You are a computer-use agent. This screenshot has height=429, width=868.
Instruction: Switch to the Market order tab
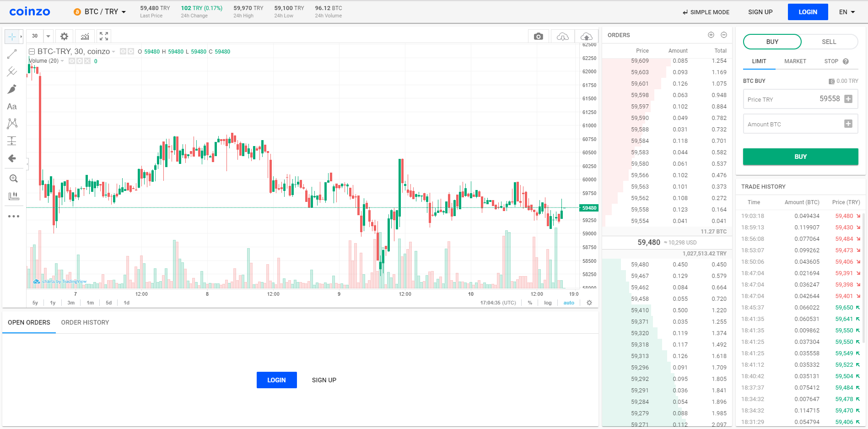(795, 61)
